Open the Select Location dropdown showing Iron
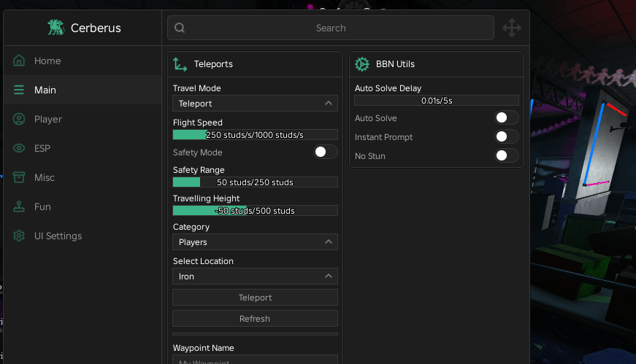 point(255,276)
